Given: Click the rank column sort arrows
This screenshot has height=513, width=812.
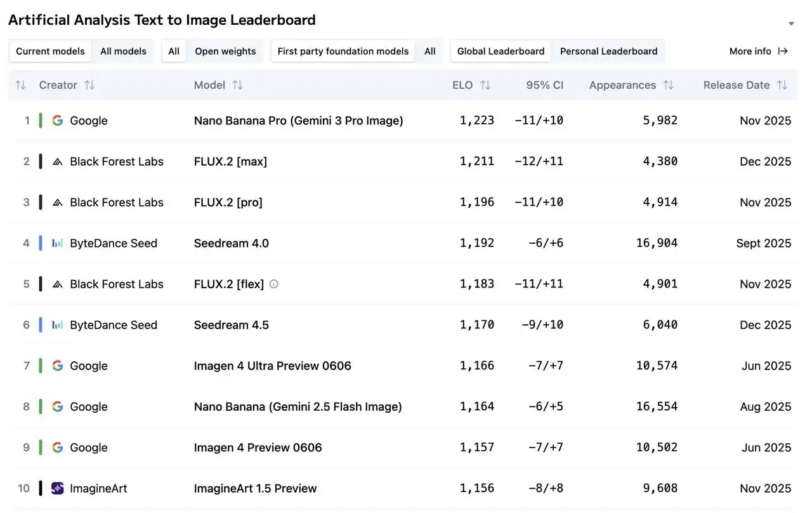Looking at the screenshot, I should tap(20, 85).
